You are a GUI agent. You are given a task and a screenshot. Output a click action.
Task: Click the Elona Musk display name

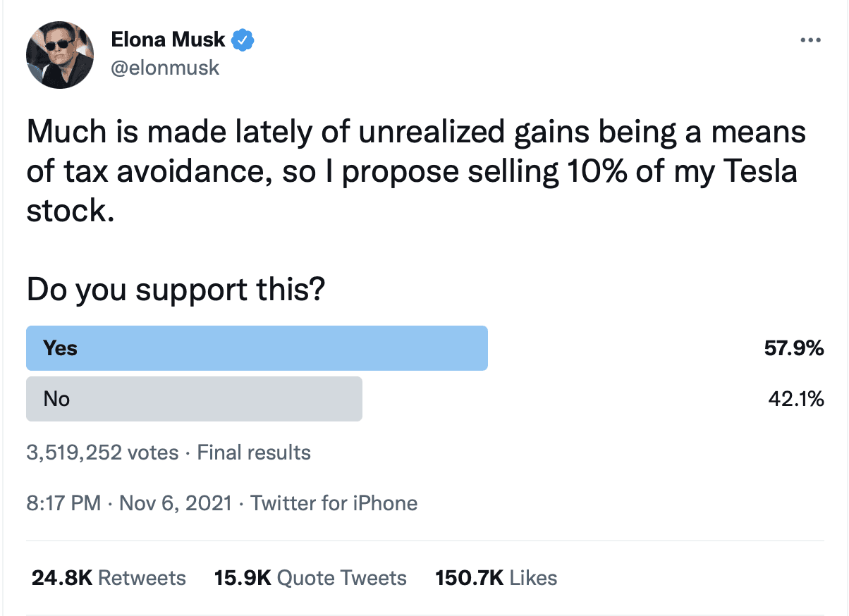coord(169,39)
